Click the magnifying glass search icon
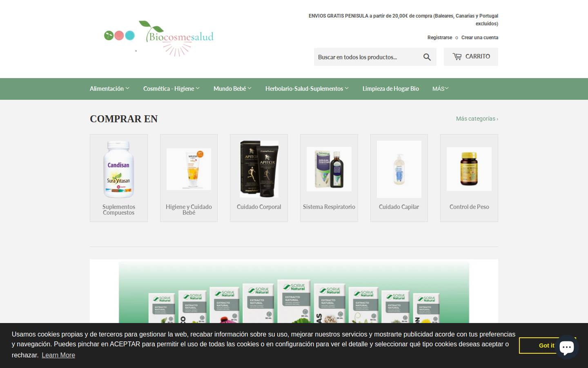The image size is (588, 368). coord(427,57)
